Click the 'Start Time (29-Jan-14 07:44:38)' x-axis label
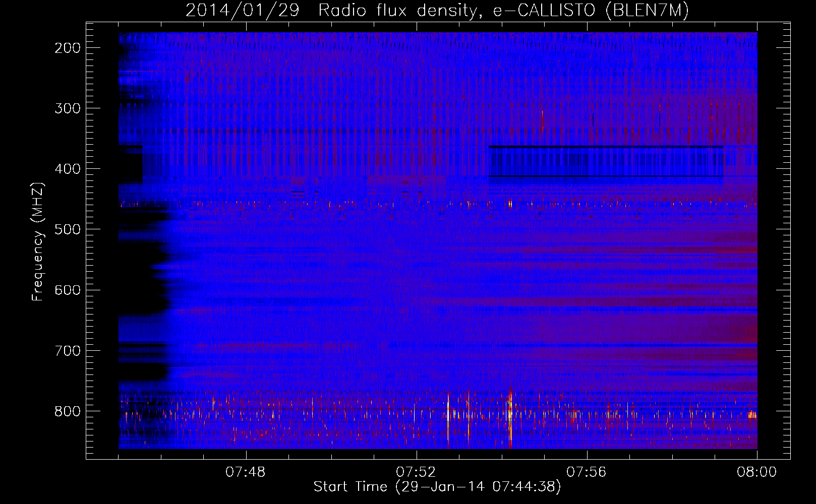The image size is (816, 504). pos(437,487)
